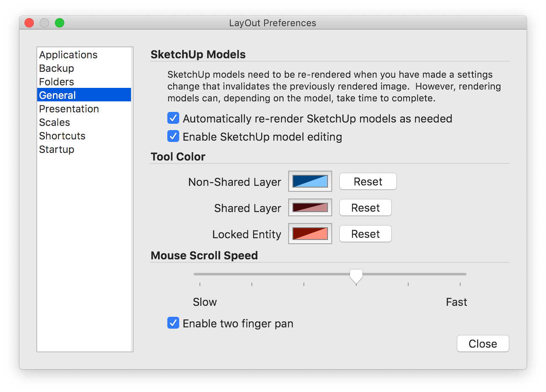The image size is (546, 392).
Task: Select Backup in the sidebar list
Action: click(x=57, y=68)
